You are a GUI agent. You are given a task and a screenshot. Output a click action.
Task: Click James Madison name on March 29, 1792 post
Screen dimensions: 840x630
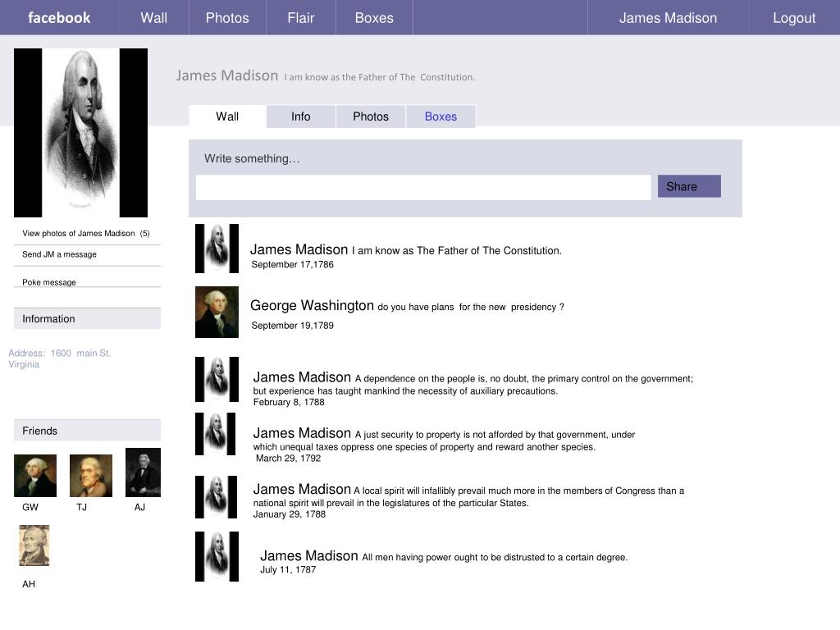point(302,433)
